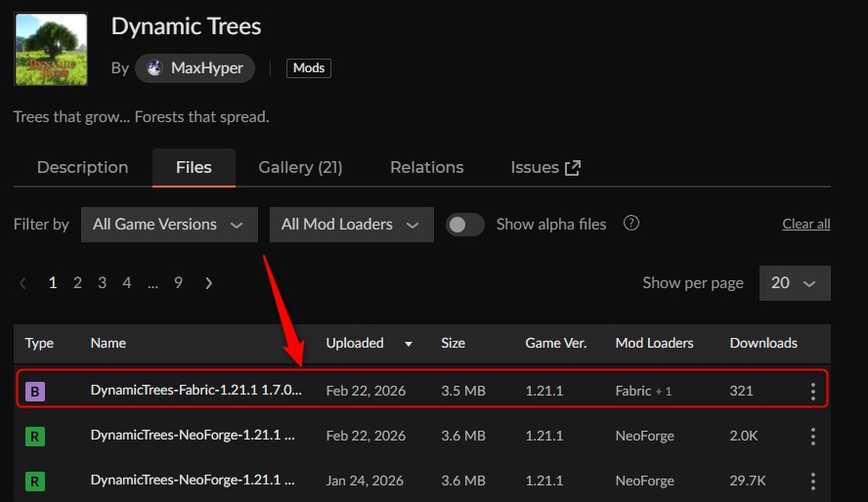Screen dimensions: 868x502
Task: Click the 321 downloads value
Action: pos(741,391)
